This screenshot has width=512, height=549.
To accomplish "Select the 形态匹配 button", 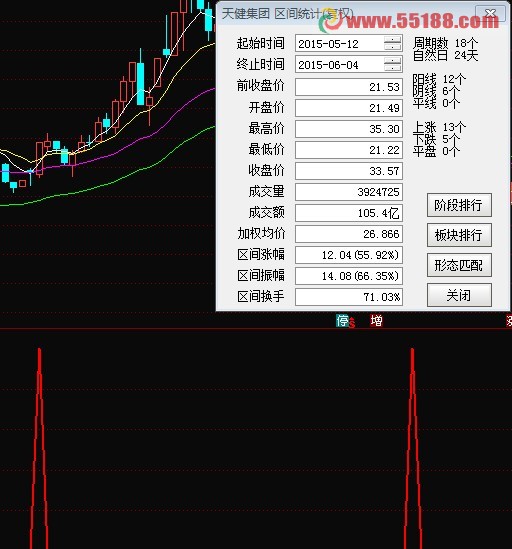I will (459, 265).
